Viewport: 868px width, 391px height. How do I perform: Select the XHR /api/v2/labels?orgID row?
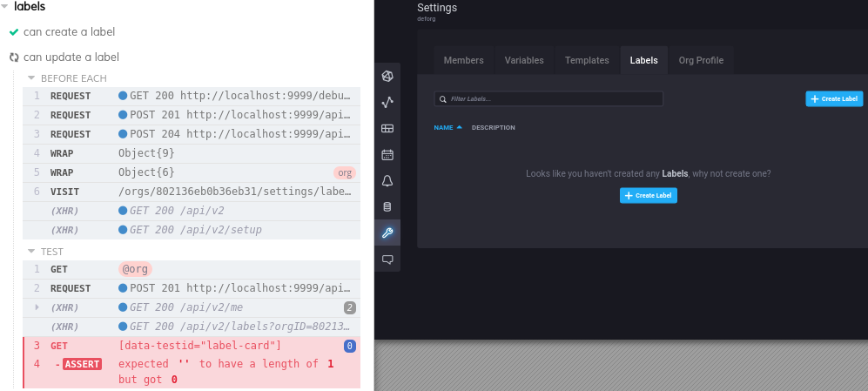click(192, 327)
